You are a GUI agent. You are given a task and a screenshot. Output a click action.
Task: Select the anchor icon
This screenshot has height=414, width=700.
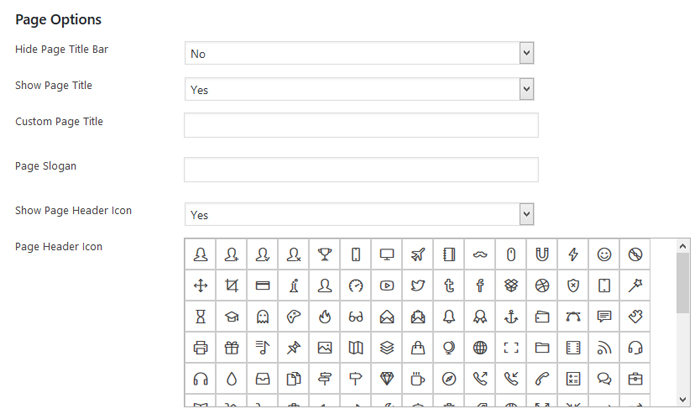[x=511, y=317]
